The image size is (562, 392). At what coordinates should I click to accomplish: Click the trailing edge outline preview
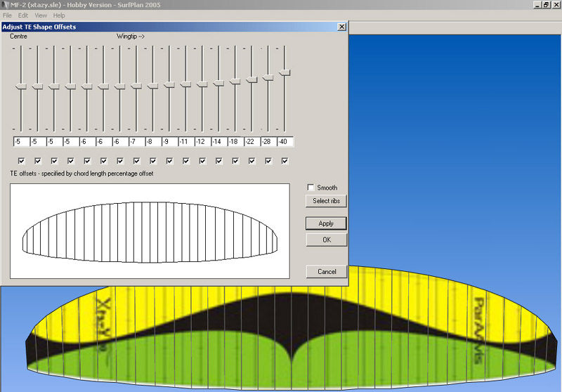click(x=150, y=232)
